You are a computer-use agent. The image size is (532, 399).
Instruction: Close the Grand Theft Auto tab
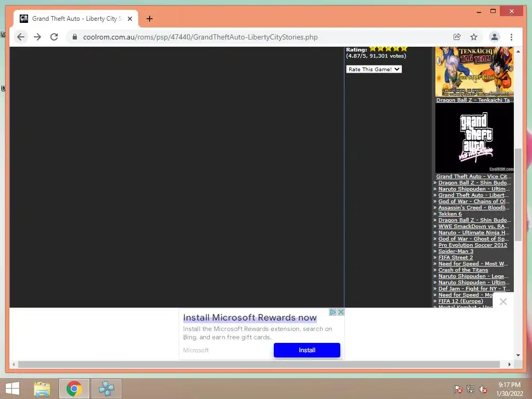(x=130, y=19)
